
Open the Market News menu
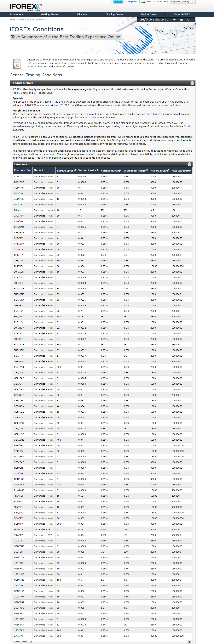coord(148,14)
